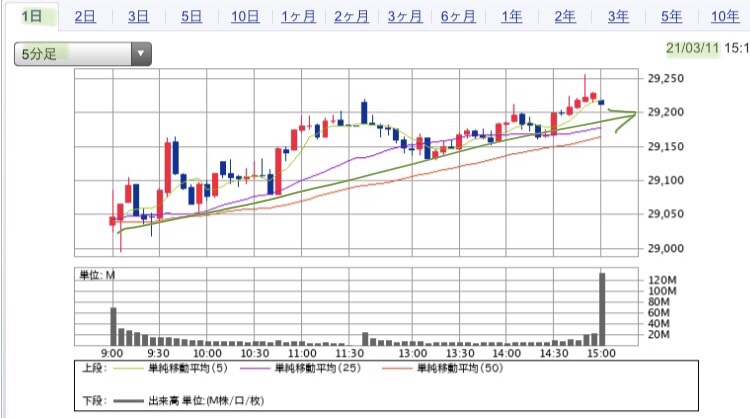
Task: Click the 15:00 time axis label
Action: (x=601, y=353)
